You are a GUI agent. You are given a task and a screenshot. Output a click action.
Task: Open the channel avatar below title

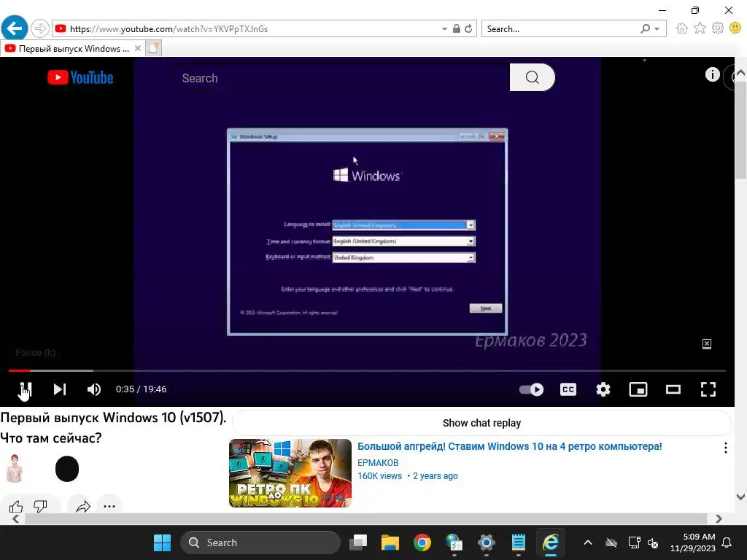[15, 469]
